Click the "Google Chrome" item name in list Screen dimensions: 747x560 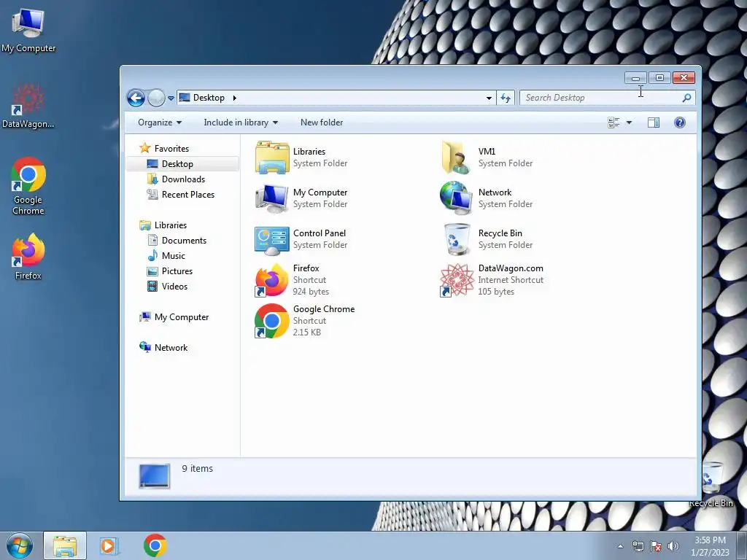(324, 309)
